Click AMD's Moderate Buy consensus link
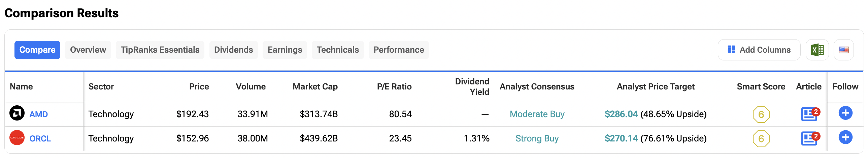The width and height of the screenshot is (868, 158). 537,114
